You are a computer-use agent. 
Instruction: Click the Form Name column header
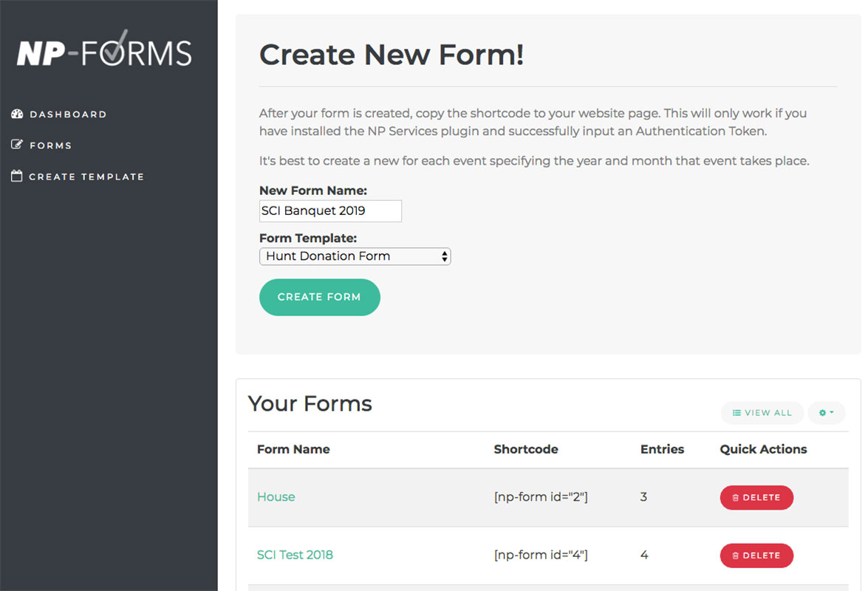293,449
